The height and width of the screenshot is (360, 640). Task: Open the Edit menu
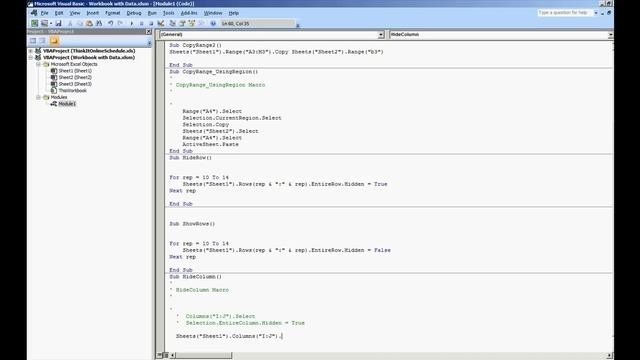click(59, 13)
